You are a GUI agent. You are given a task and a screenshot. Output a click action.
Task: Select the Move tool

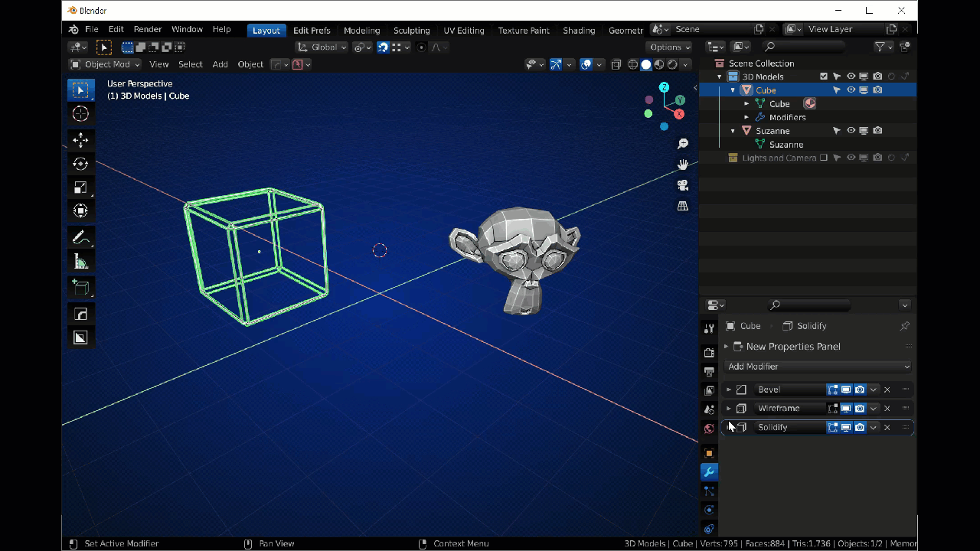[x=80, y=139]
